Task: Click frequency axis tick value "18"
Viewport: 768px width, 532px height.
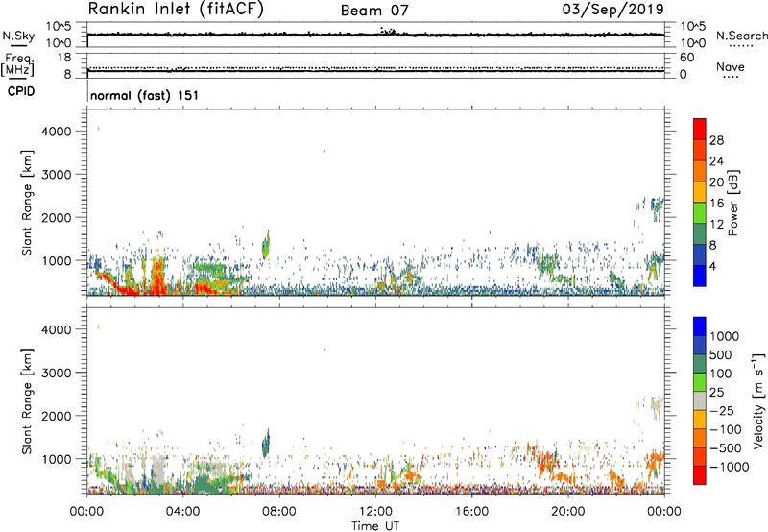Action: pyautogui.click(x=64, y=58)
